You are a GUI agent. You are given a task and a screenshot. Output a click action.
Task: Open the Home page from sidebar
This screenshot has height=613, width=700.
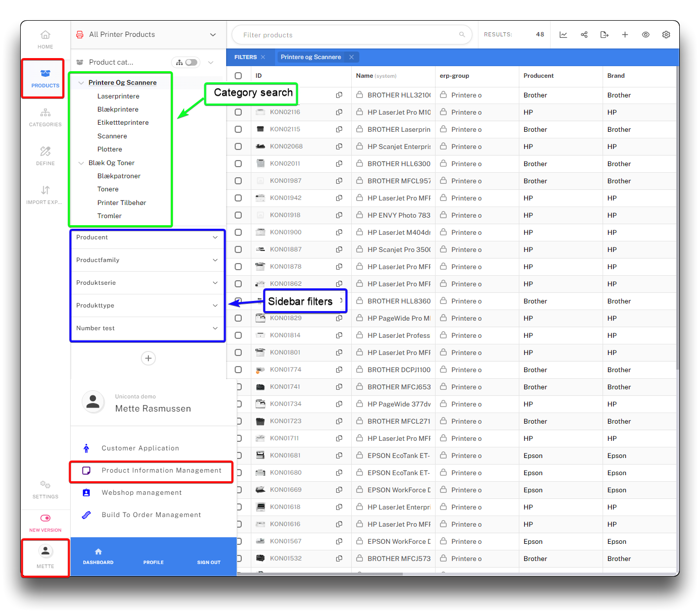pos(45,39)
